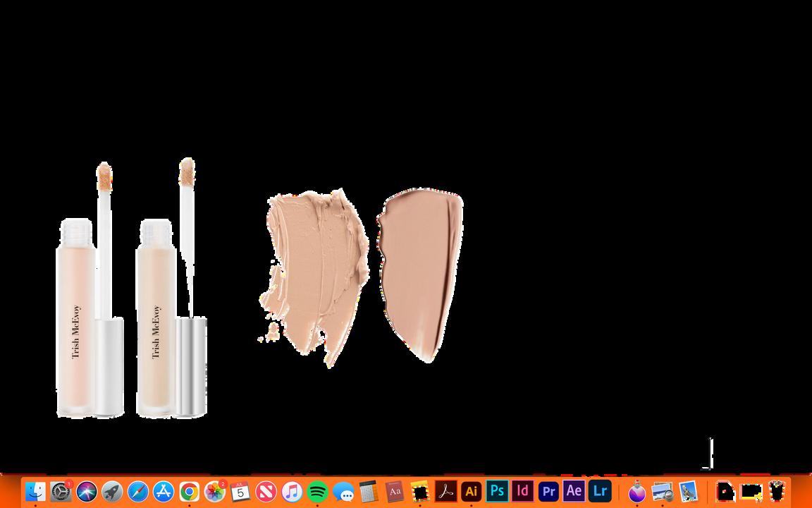Viewport: 812px width, 508px height.
Task: Click the bird stamp icon in the dock
Action: [x=688, y=491]
